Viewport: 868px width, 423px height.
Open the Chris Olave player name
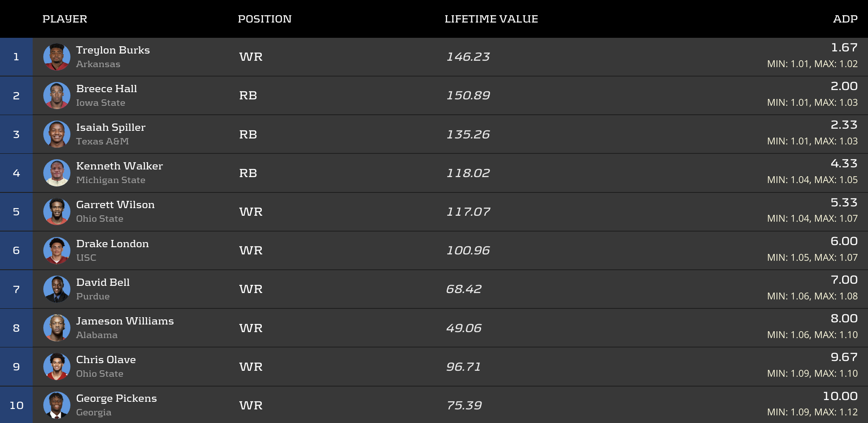(106, 360)
